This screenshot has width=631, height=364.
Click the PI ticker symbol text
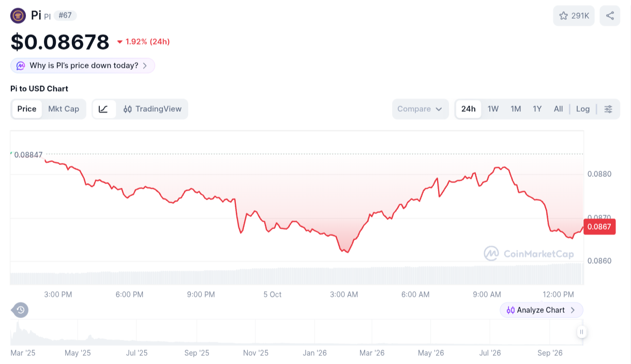click(47, 17)
